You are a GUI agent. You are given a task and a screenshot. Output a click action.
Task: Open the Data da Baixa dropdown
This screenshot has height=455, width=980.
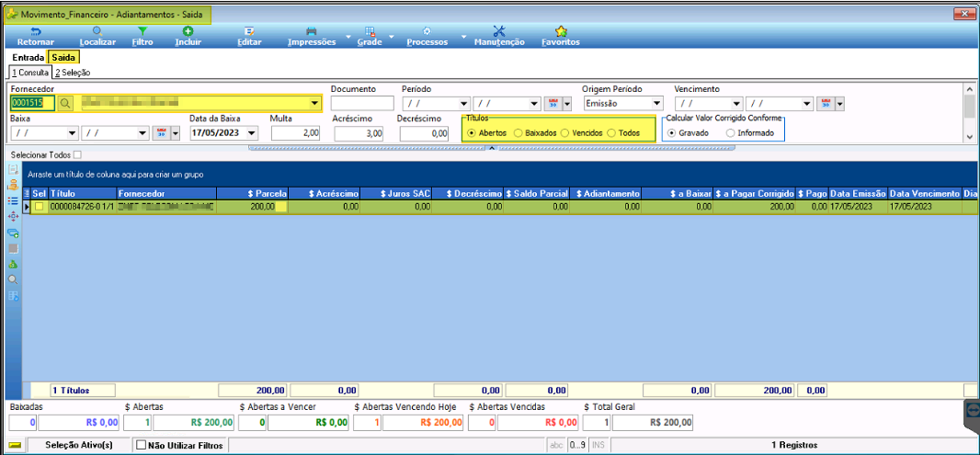[x=253, y=133]
